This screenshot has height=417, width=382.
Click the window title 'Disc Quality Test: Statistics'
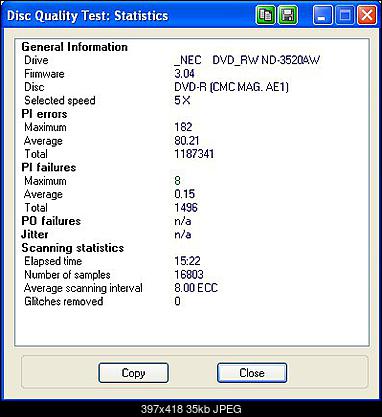pyautogui.click(x=88, y=16)
